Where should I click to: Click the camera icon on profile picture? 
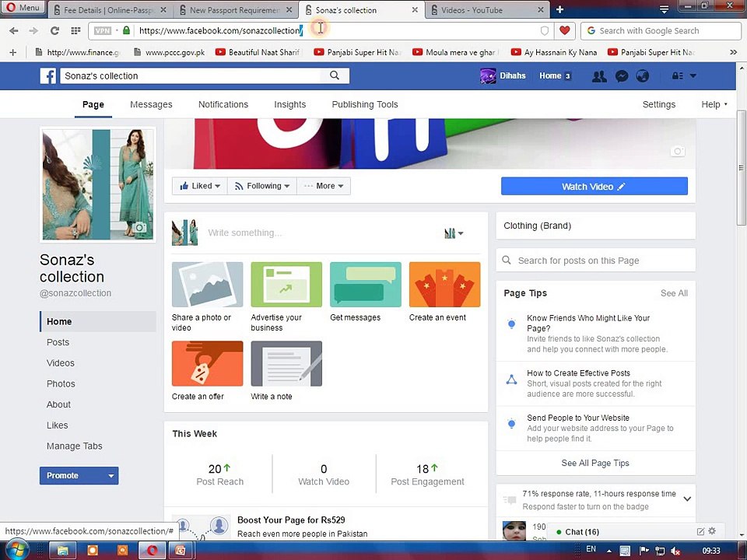click(139, 228)
